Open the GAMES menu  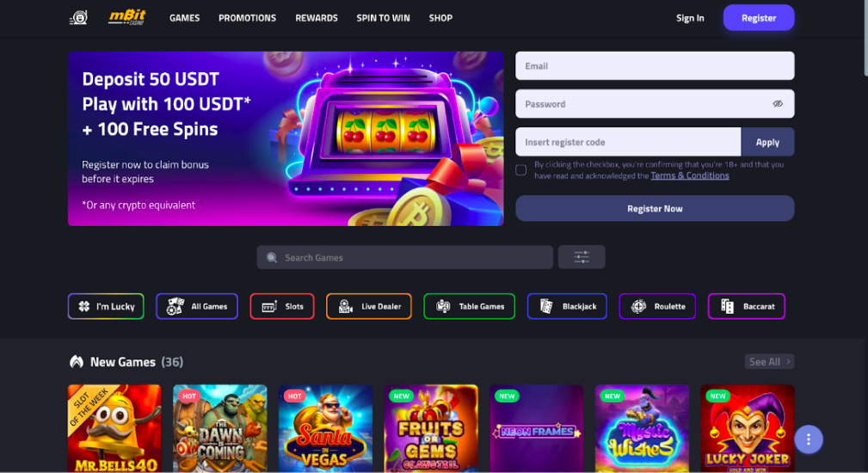[184, 18]
